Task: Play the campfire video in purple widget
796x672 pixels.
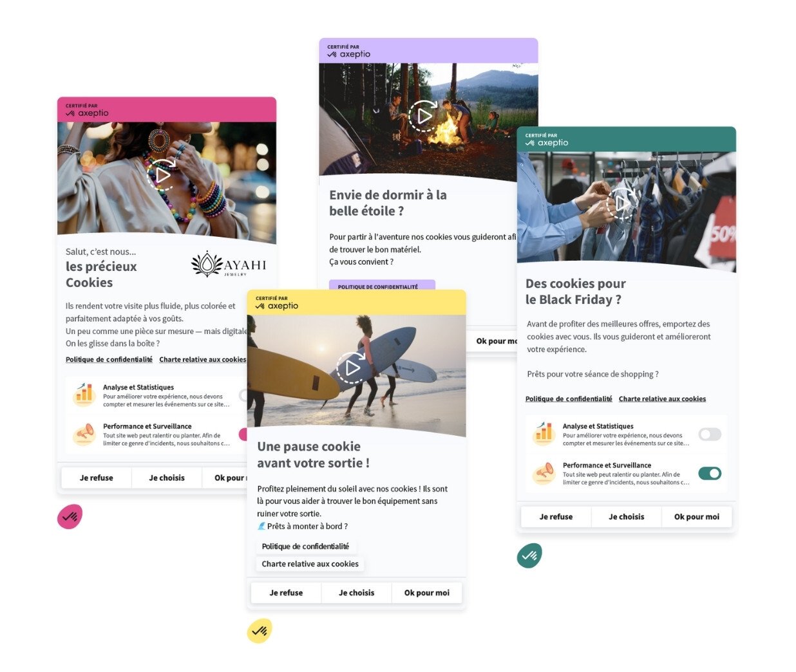Action: pos(424,117)
